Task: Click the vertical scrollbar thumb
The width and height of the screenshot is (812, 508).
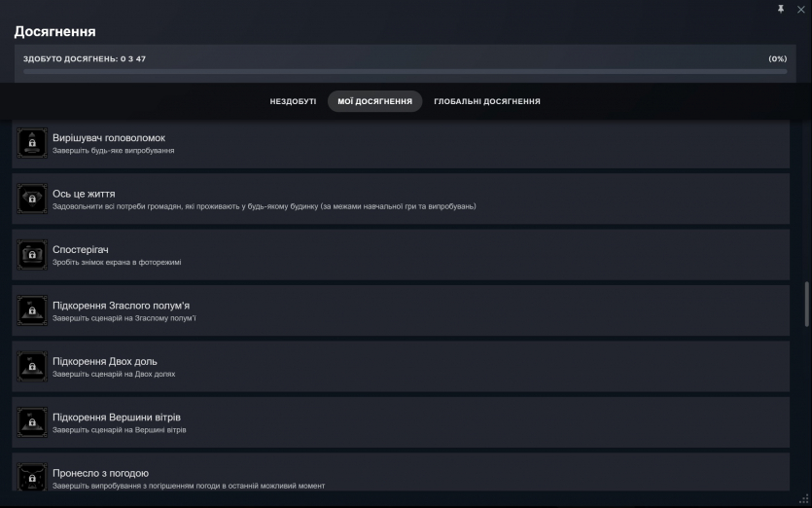Action: [x=806, y=305]
